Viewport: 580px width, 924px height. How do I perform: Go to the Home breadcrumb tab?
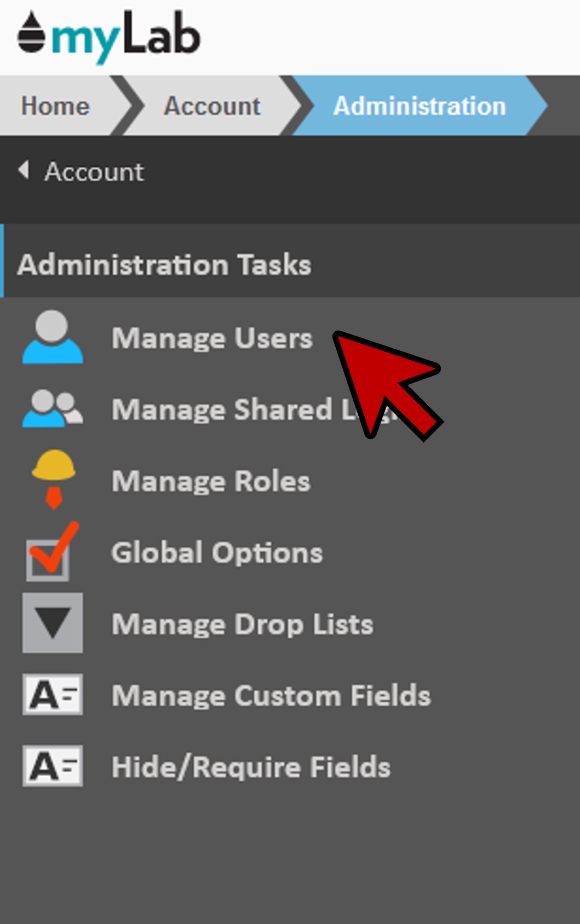[55, 106]
